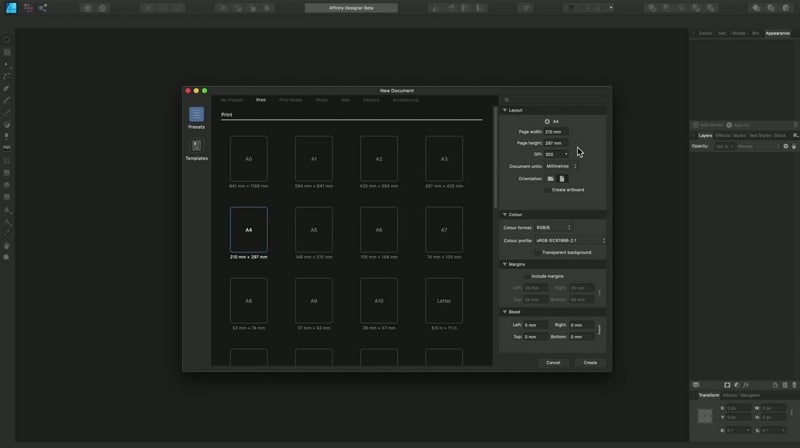Select the A6 page preset

(379, 230)
